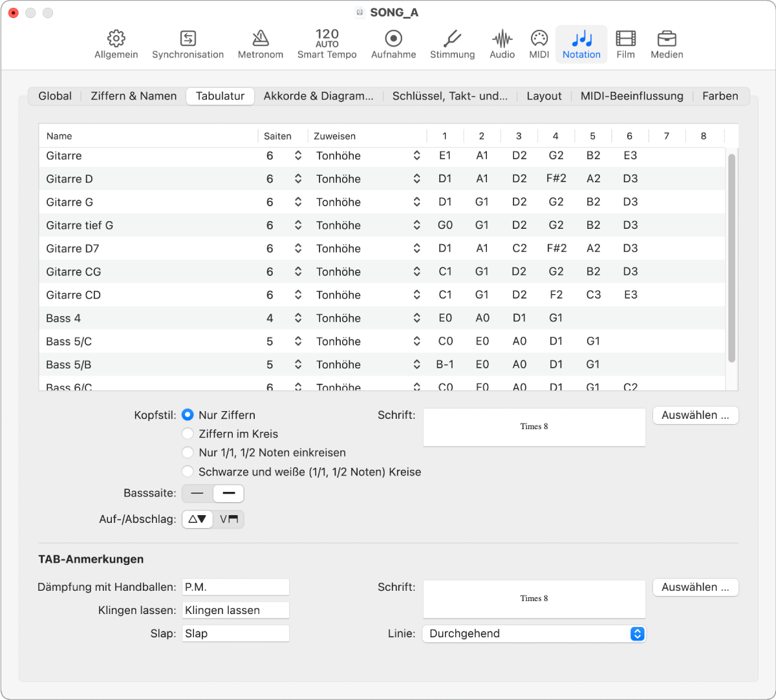Select the Stimmung tuning fork icon
The width and height of the screenshot is (776, 700).
(x=452, y=44)
